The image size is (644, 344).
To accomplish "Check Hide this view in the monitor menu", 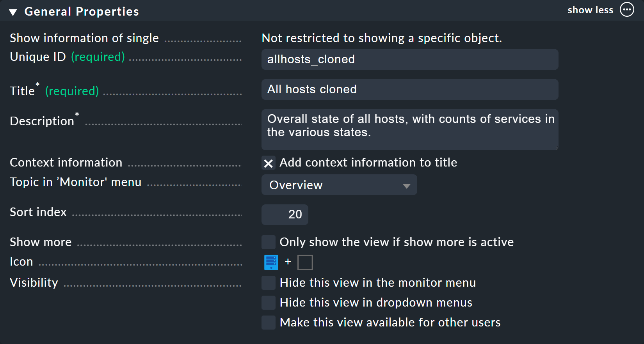I will 269,283.
